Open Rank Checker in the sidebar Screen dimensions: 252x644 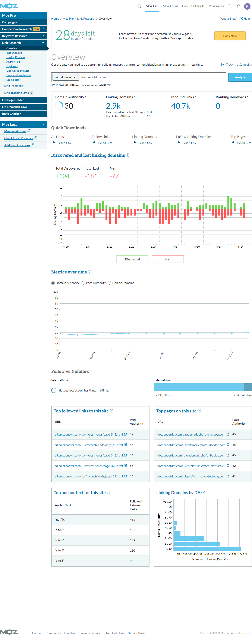23,114
